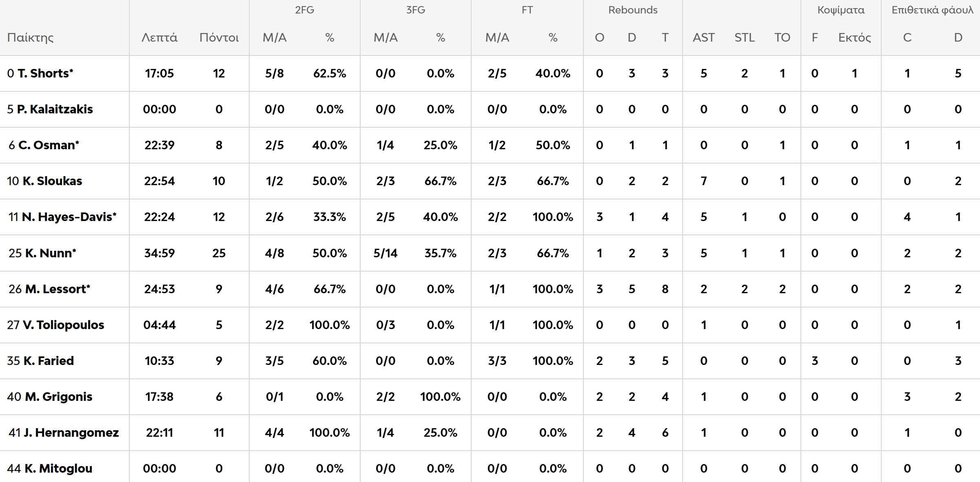Sort table by Πόντοι header
This screenshot has height=482, width=980.
pos(219,38)
